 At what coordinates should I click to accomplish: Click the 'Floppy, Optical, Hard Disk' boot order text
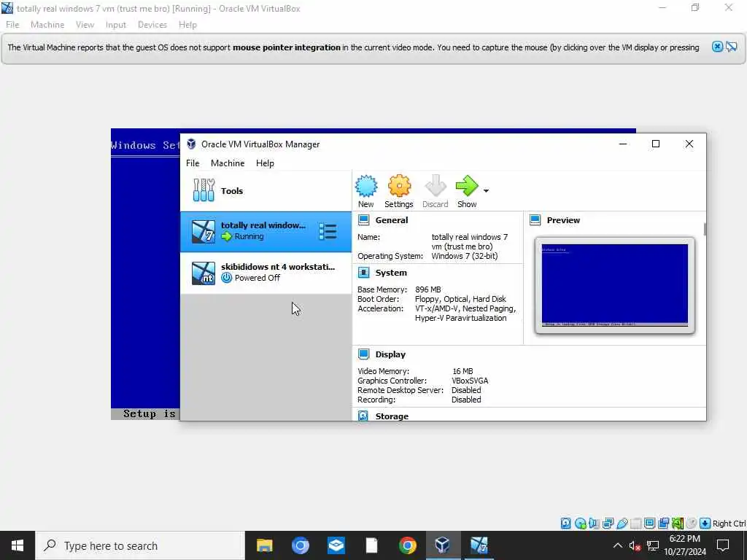tap(460, 299)
